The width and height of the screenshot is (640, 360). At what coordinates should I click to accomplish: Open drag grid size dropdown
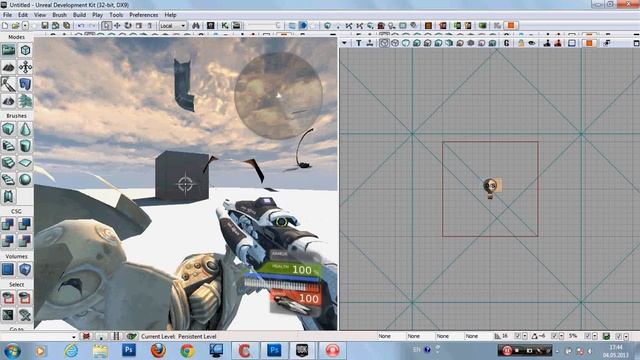pos(525,336)
